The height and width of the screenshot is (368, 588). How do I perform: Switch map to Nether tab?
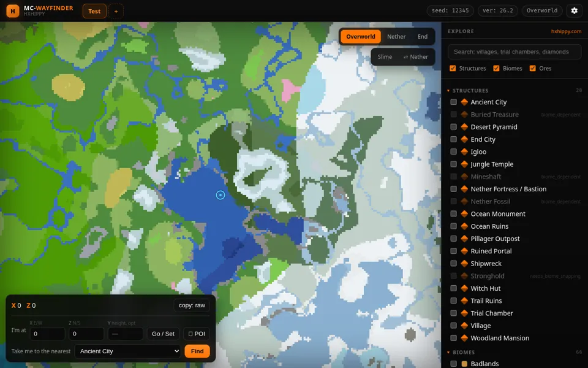[396, 36]
